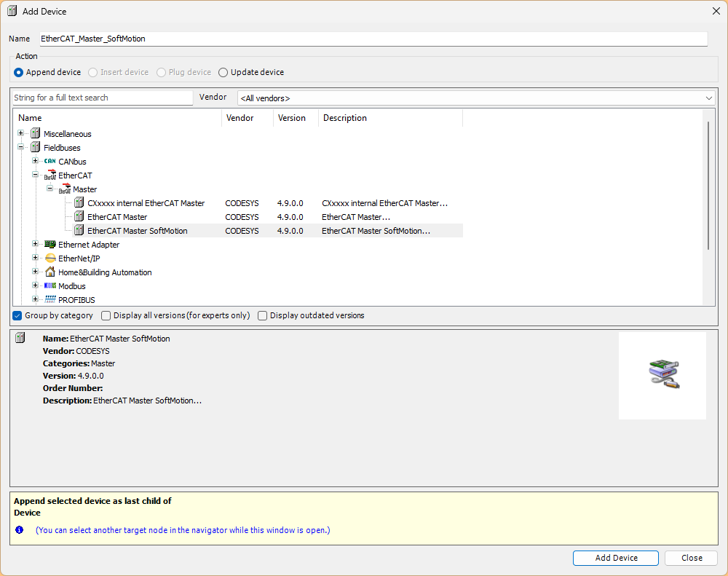
Task: Close the Add Device dialog window
Action: (x=716, y=11)
